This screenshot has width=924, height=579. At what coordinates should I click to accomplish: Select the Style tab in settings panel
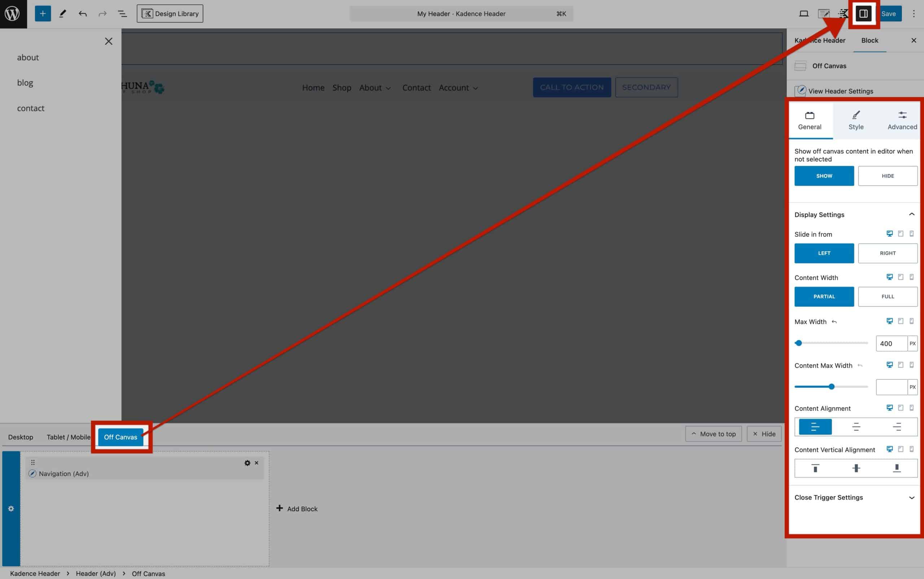856,120
